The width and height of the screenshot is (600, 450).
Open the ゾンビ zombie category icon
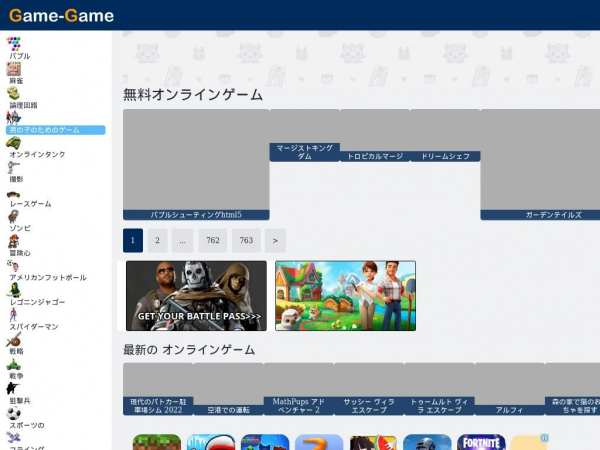[13, 216]
